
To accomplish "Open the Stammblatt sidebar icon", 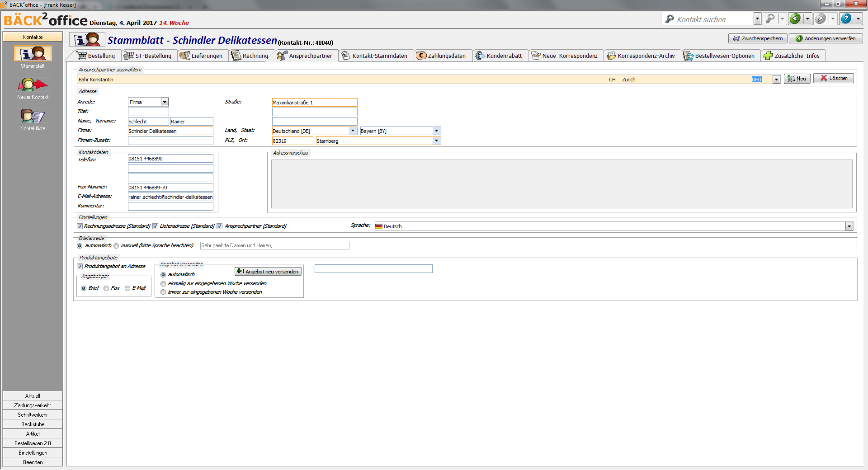I will 33,54.
